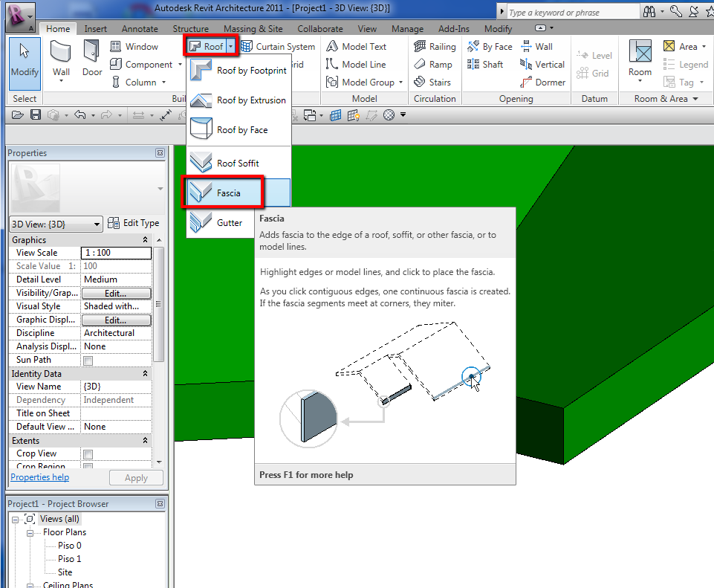714x588 pixels.
Task: Choose the Wall opening tool
Action: coord(537,46)
